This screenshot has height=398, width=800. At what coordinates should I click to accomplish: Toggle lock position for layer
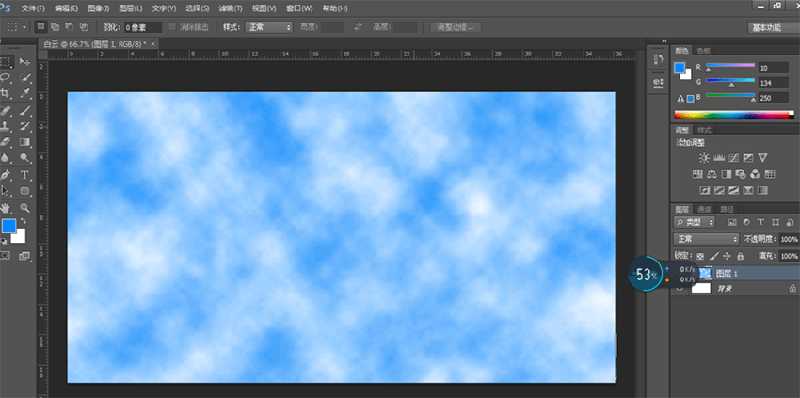728,256
